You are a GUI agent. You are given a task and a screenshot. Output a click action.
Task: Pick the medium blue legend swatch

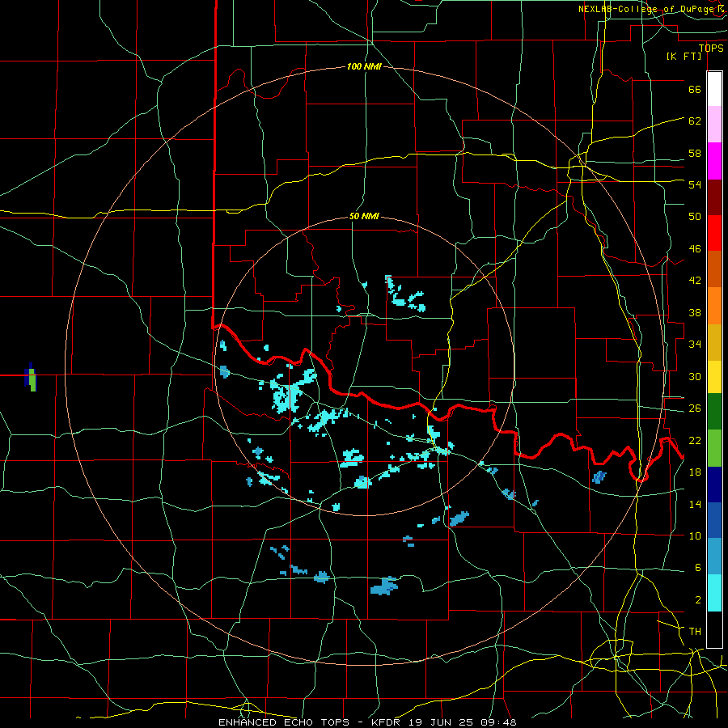[x=714, y=520]
